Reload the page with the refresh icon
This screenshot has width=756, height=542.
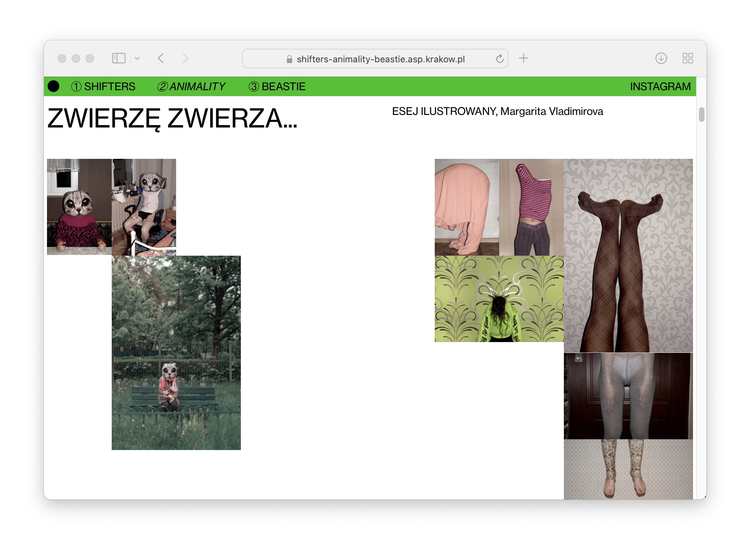499,59
